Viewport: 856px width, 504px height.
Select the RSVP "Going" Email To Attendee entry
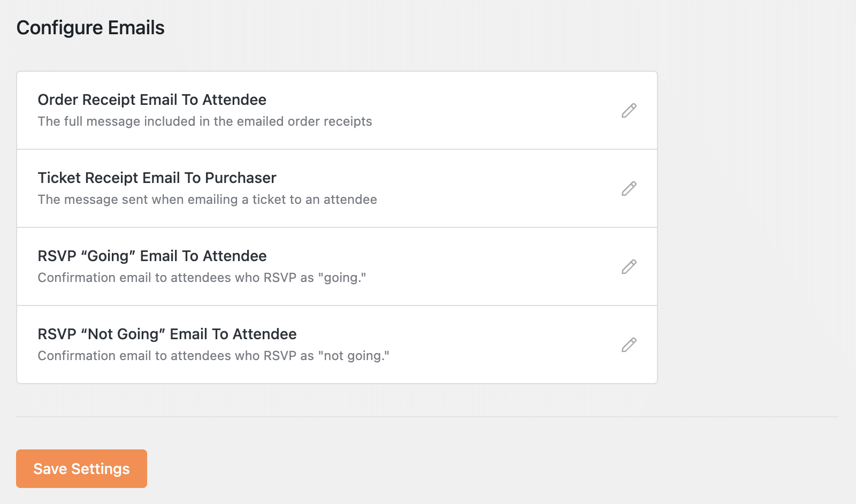coord(152,256)
